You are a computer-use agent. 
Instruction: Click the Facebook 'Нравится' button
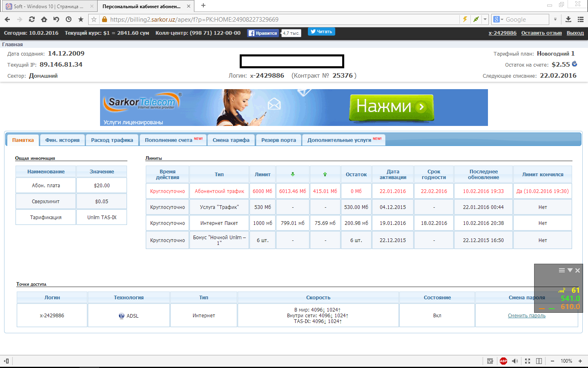(263, 33)
